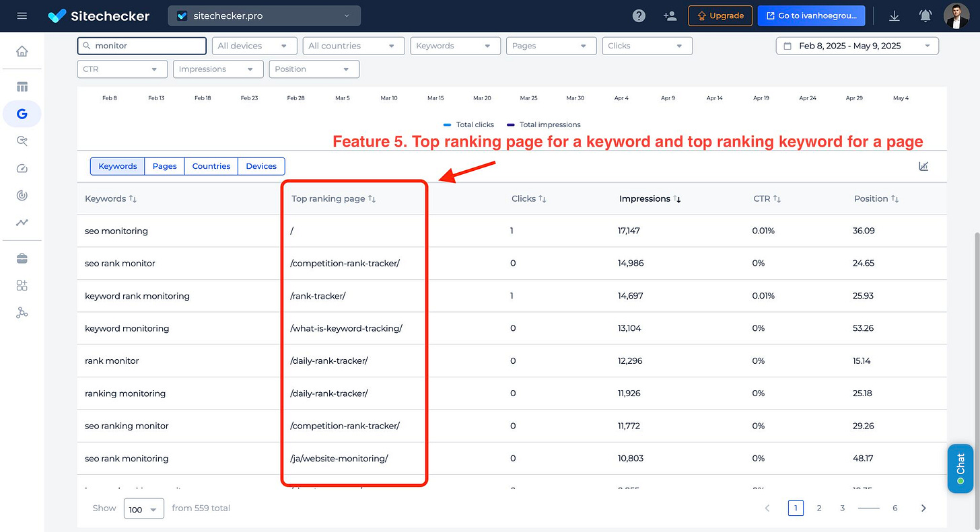Open the site speed gauge sidebar icon
Viewport: 980px width, 532px height.
coord(22,168)
